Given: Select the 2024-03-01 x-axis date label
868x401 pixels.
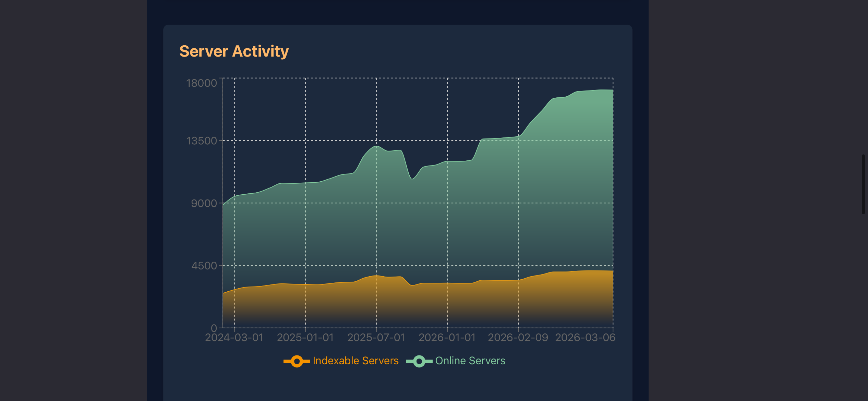Looking at the screenshot, I should coord(234,338).
